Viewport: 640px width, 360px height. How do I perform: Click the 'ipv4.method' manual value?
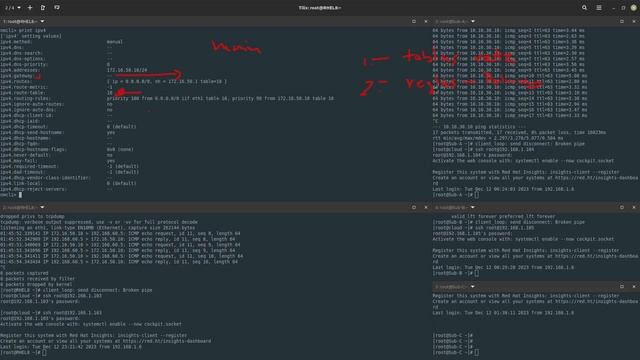point(114,42)
